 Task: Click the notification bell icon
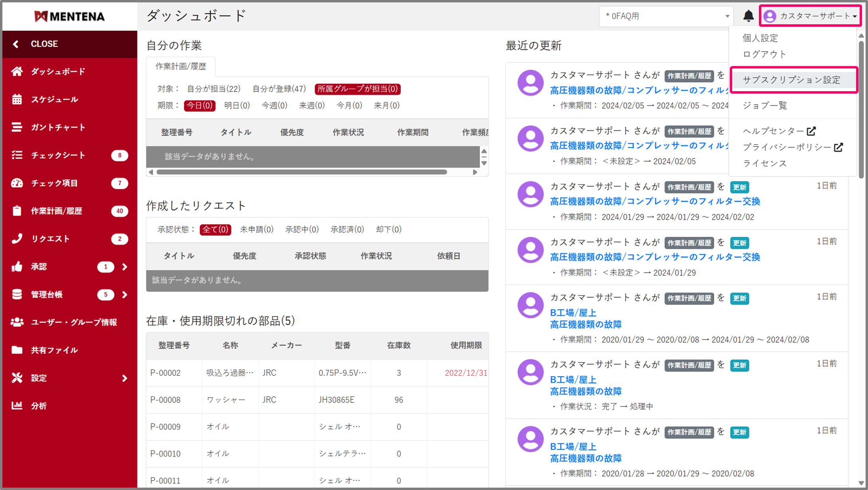[x=748, y=16]
